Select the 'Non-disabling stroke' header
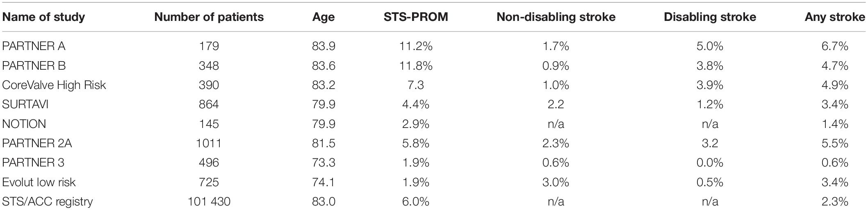Image resolution: width=868 pixels, height=210 pixels. (556, 17)
